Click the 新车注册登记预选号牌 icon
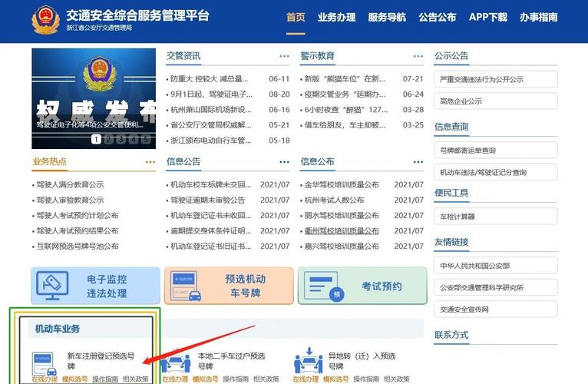The height and width of the screenshot is (384, 588). click(45, 364)
